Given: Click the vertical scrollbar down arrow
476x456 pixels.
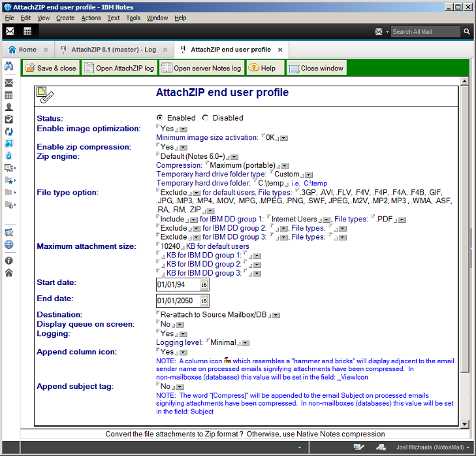Looking at the screenshot, I should tap(465, 424).
